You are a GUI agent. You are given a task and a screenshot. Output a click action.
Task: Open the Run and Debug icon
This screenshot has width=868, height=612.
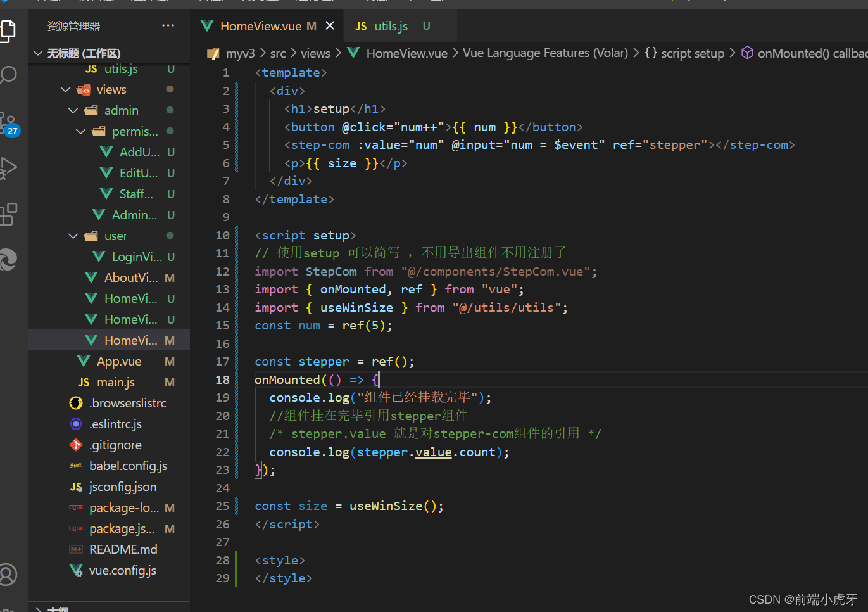coord(8,168)
